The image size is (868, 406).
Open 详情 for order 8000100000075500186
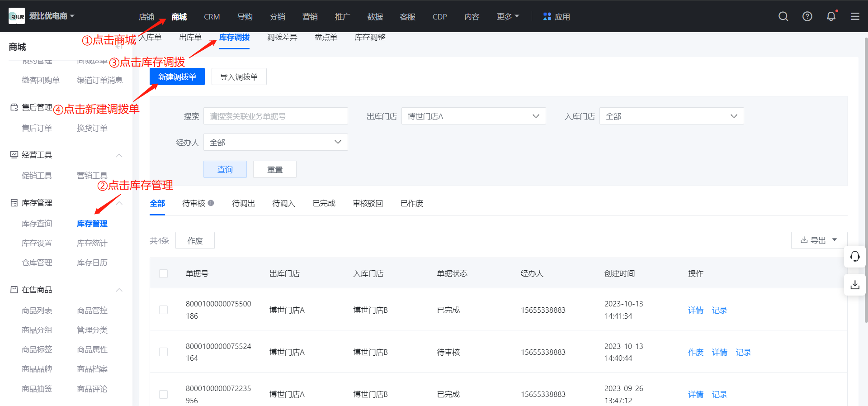pyautogui.click(x=696, y=310)
